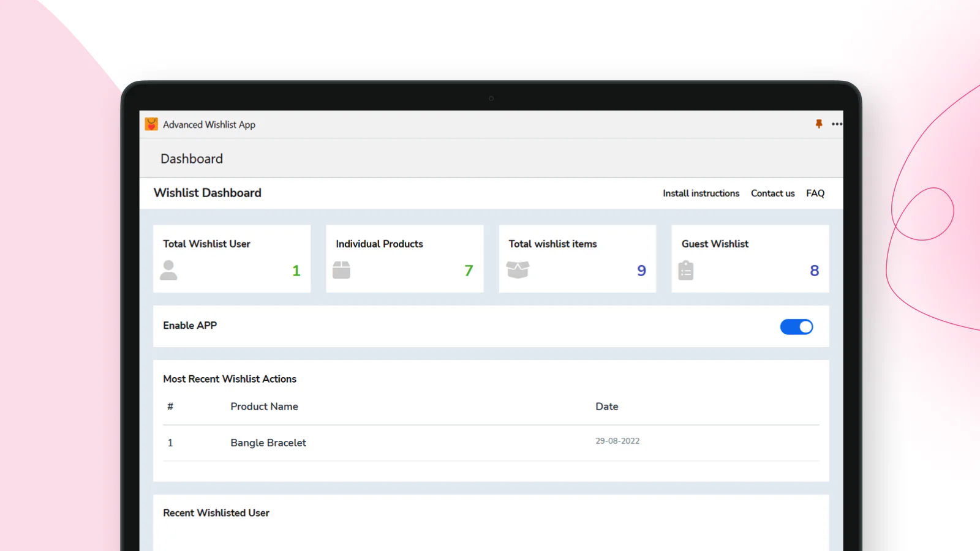Click the Advanced Wishlist App logo icon
This screenshot has height=551, width=980.
point(151,124)
